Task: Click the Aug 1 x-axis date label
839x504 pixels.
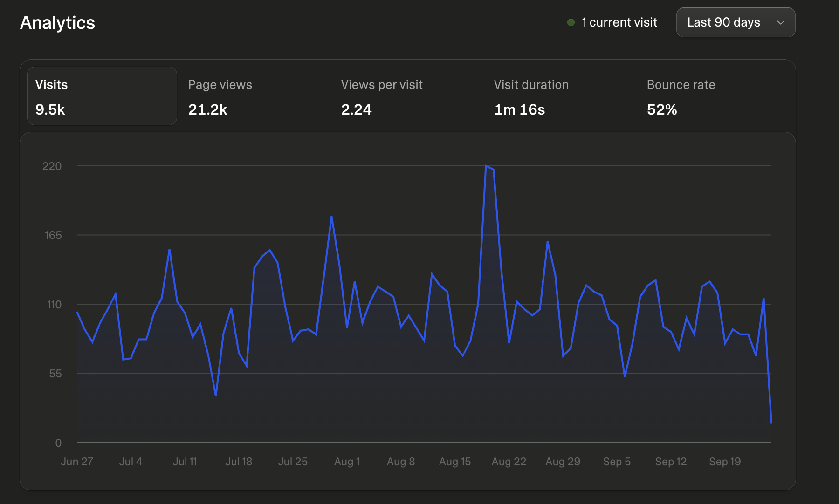Action: [x=347, y=462]
